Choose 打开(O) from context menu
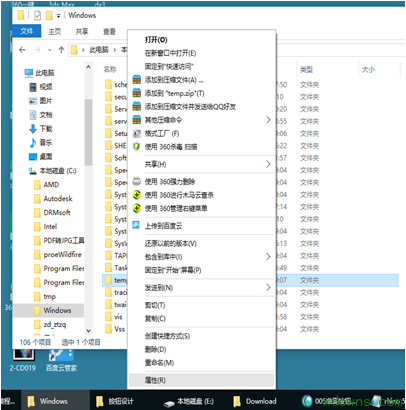Viewport: 406px width, 410px height. tap(202, 40)
